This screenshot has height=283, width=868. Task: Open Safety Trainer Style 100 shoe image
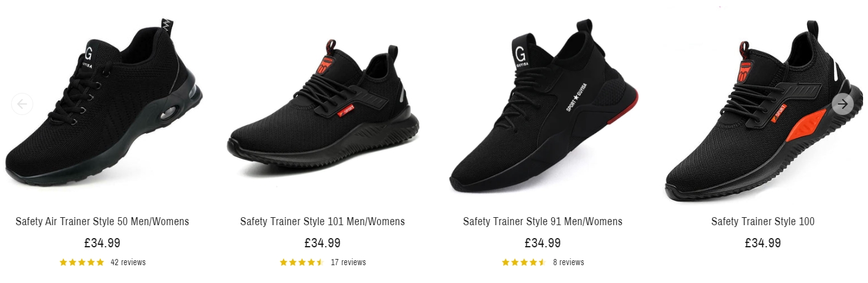pyautogui.click(x=763, y=111)
